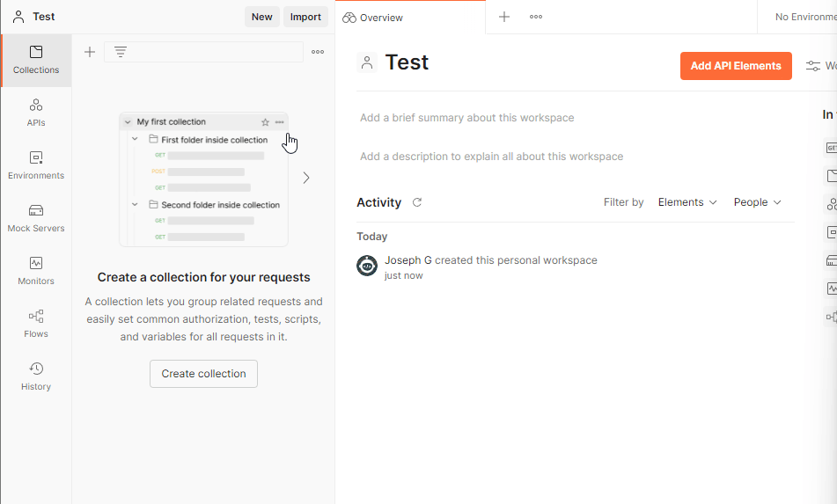Click the workspace avatar beside Test title
837x504 pixels.
(367, 62)
